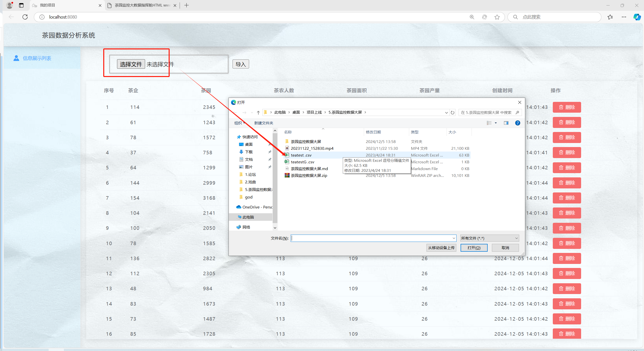This screenshot has width=644, height=351.
Task: Switch to the 茶园监控大数据指挥舱 browser tab
Action: click(x=142, y=5)
